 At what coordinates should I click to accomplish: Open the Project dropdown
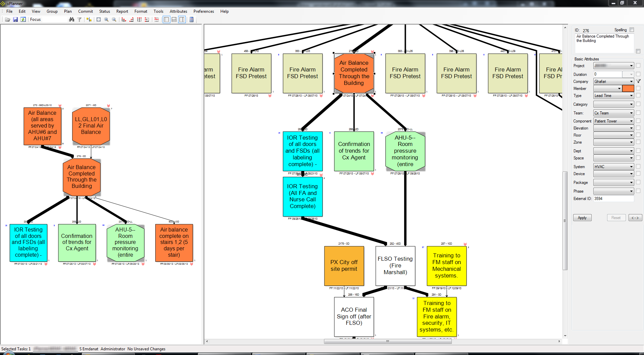[x=614, y=66]
